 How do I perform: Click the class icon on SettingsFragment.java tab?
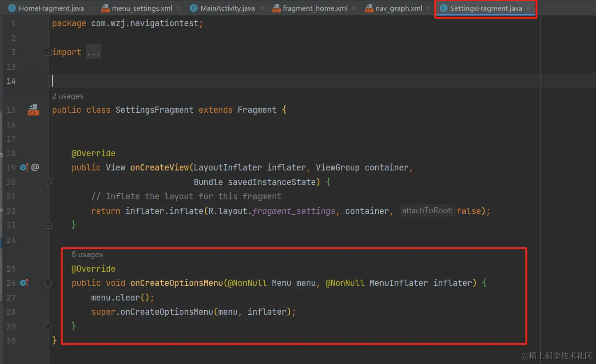pos(443,8)
